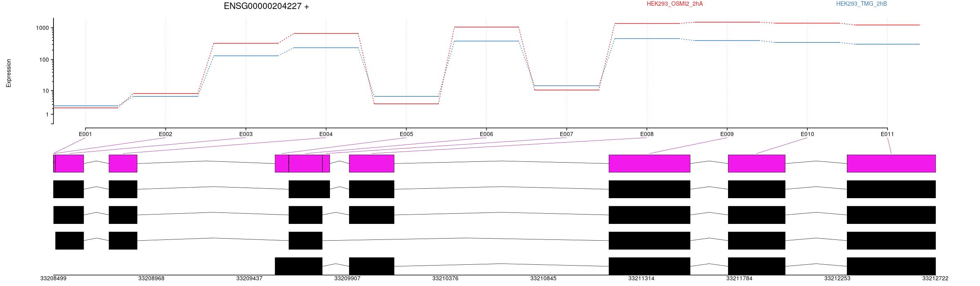The width and height of the screenshot is (980, 286).
Task: Click genomic coordinate 33212722
Action: 935,279
